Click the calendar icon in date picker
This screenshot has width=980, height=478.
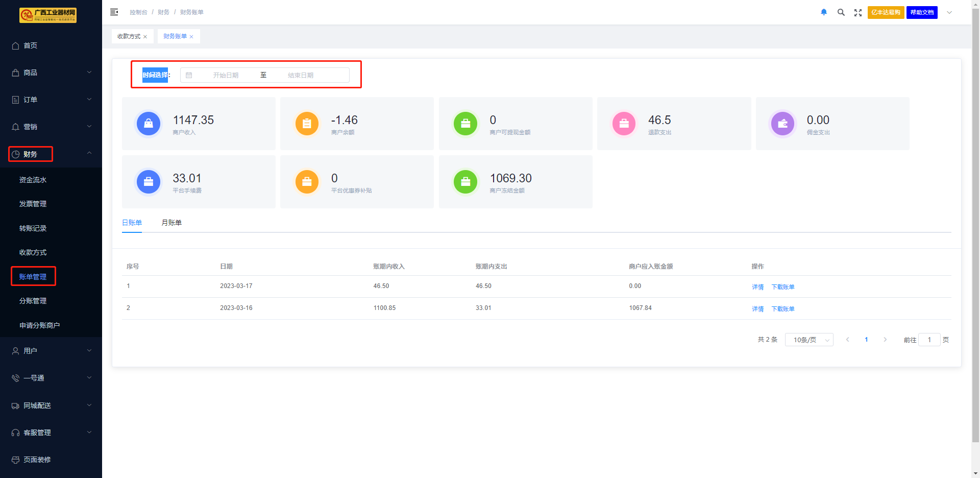click(x=189, y=75)
